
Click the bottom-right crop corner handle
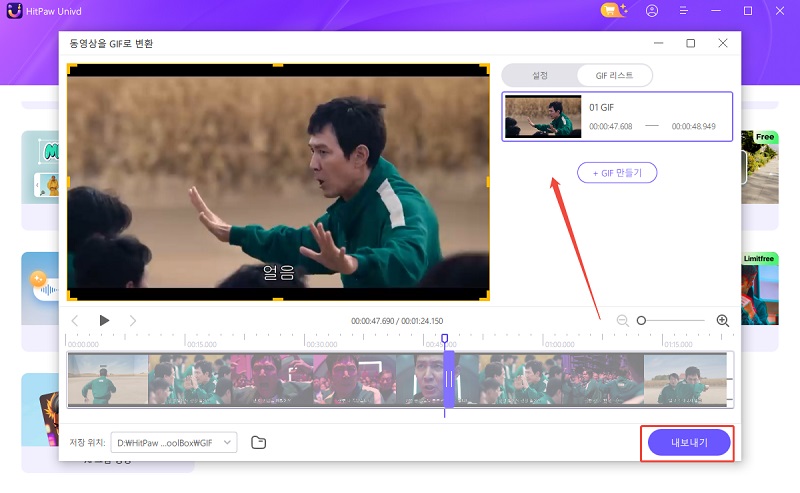[485, 295]
